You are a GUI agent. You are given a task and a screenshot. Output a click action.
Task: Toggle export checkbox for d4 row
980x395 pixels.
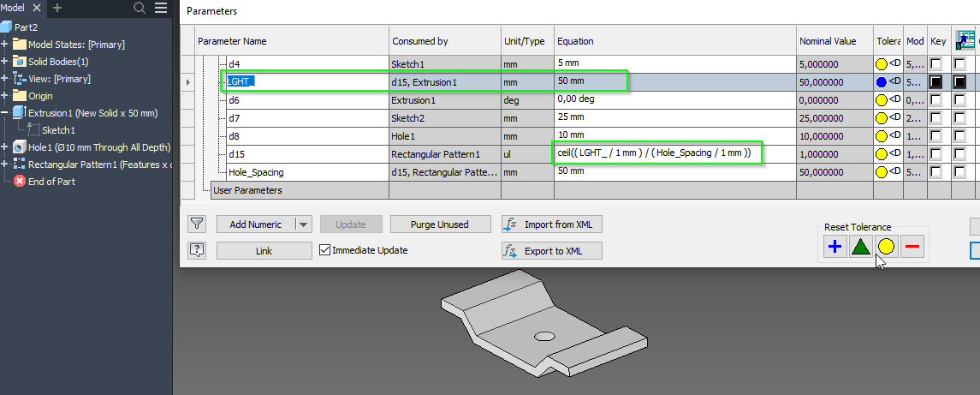959,64
